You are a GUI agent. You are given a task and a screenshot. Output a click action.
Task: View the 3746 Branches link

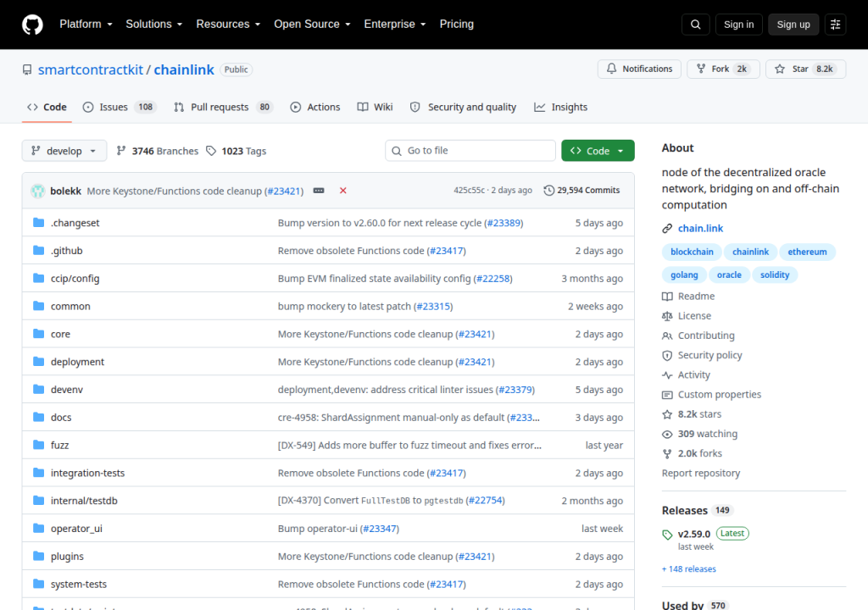tap(157, 151)
